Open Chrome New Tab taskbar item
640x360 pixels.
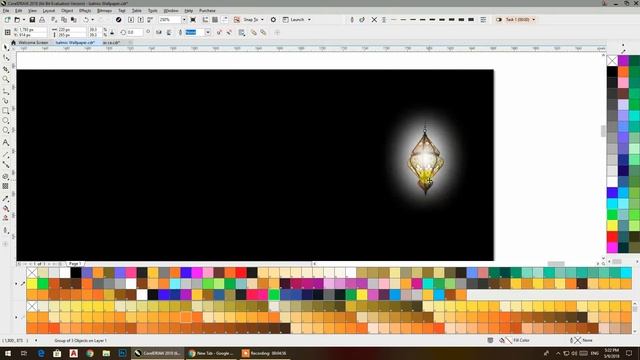(x=211, y=353)
